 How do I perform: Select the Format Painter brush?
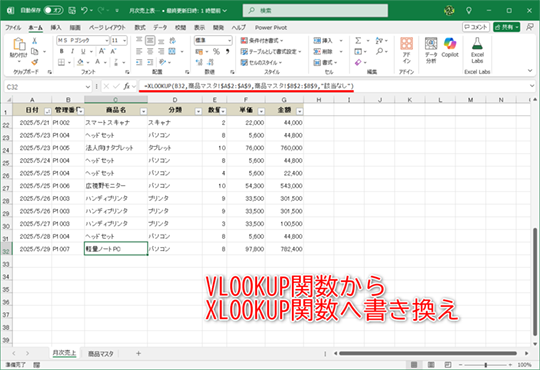(x=34, y=62)
